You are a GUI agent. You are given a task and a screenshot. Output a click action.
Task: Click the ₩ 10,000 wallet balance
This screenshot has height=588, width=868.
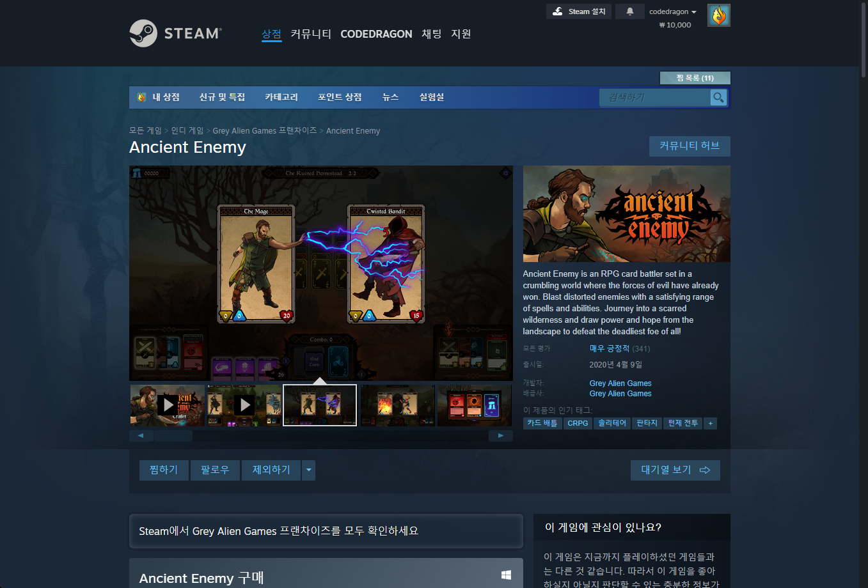(x=675, y=25)
